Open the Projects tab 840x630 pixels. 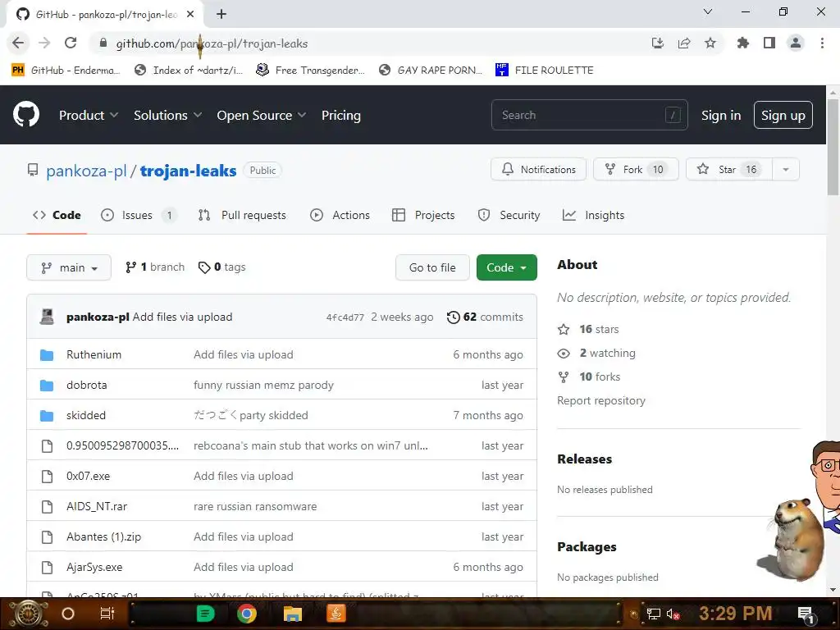click(423, 216)
